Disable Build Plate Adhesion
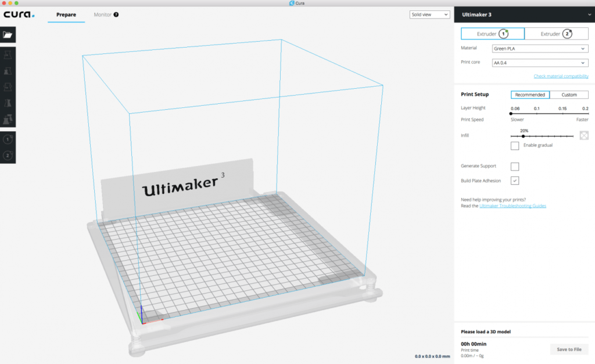The height and width of the screenshot is (364, 595). pos(515,181)
